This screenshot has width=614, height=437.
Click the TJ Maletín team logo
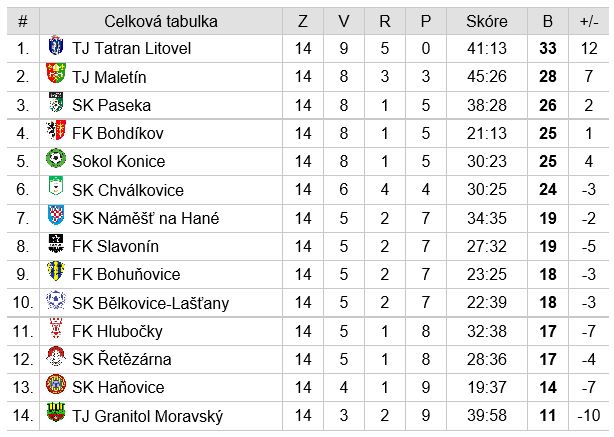[x=56, y=73]
